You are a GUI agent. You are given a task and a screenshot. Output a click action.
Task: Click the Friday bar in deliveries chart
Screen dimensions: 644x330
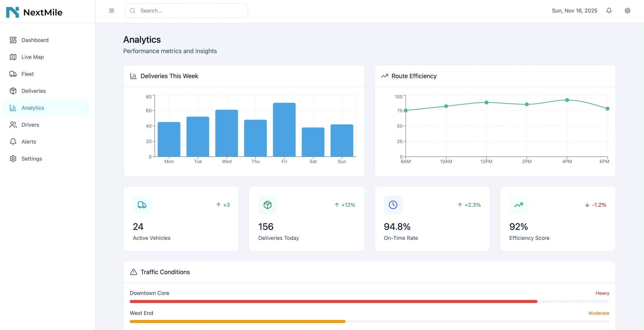[284, 129]
